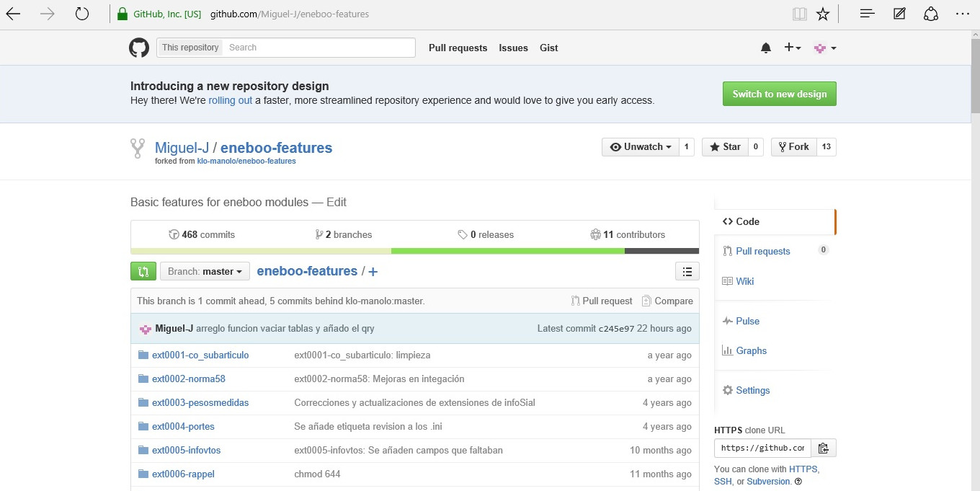Open Gist in top navigation
The image size is (980, 491).
[x=549, y=48]
